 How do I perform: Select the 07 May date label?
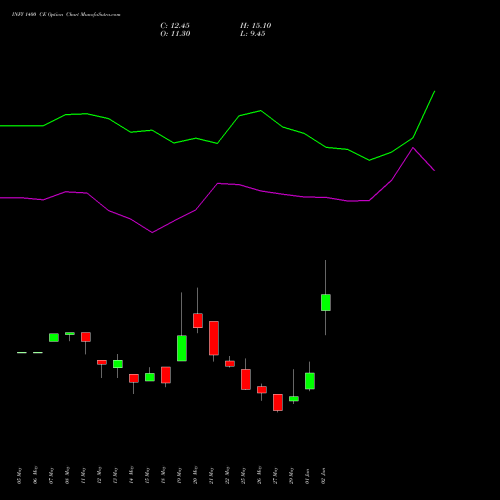point(52,475)
